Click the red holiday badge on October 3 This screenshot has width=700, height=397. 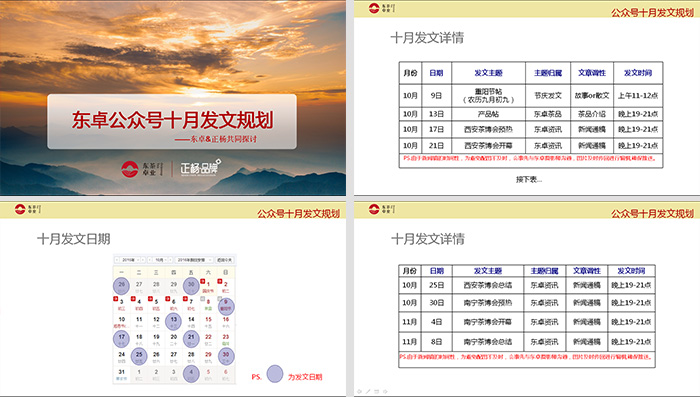(x=116, y=298)
